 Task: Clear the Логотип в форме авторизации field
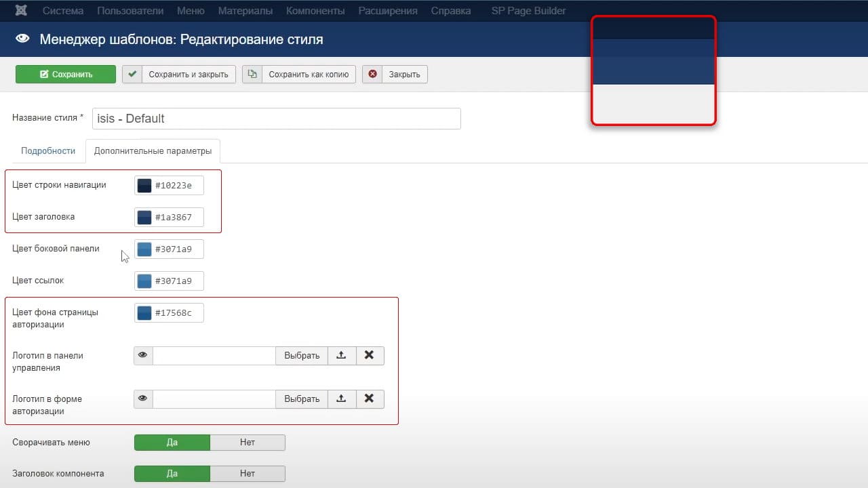370,399
